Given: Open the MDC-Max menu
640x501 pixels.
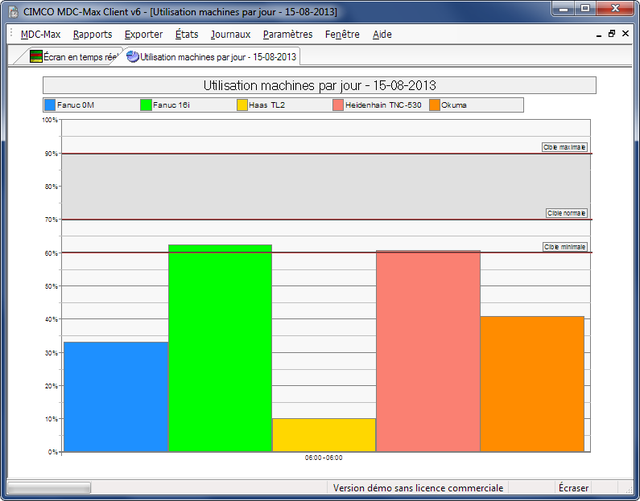Looking at the screenshot, I should pos(40,34).
